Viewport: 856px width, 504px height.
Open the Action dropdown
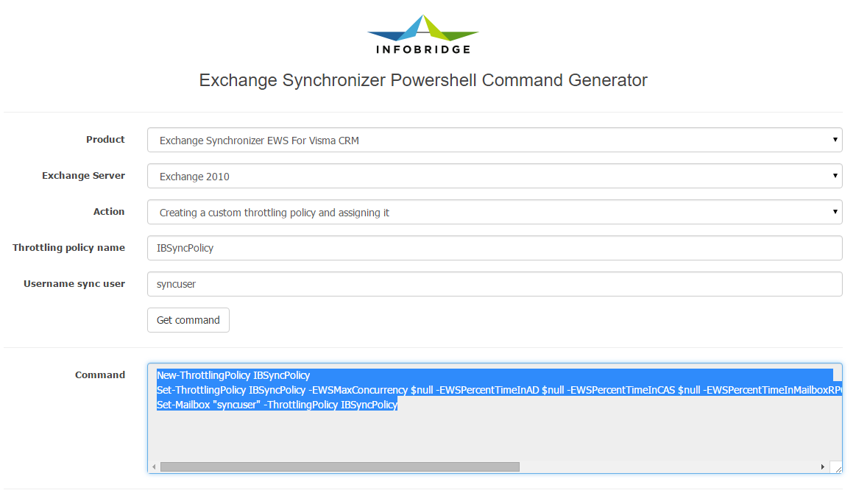tap(495, 212)
